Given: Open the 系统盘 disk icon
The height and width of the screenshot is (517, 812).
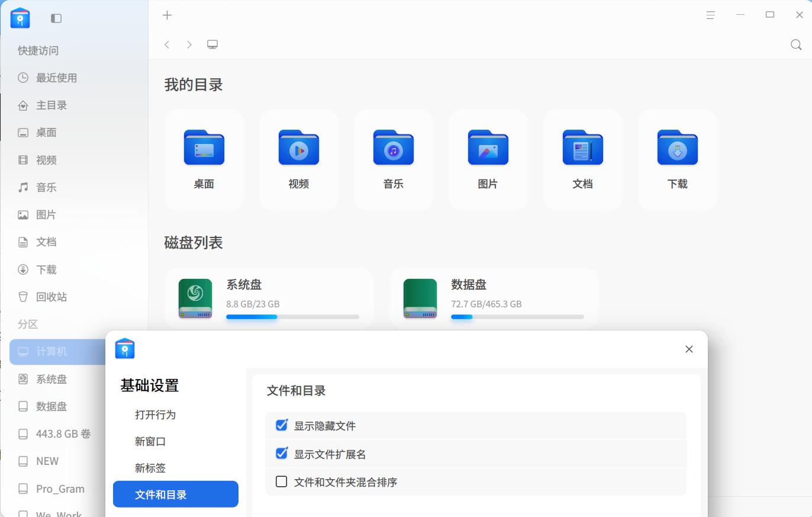Looking at the screenshot, I should coord(195,298).
